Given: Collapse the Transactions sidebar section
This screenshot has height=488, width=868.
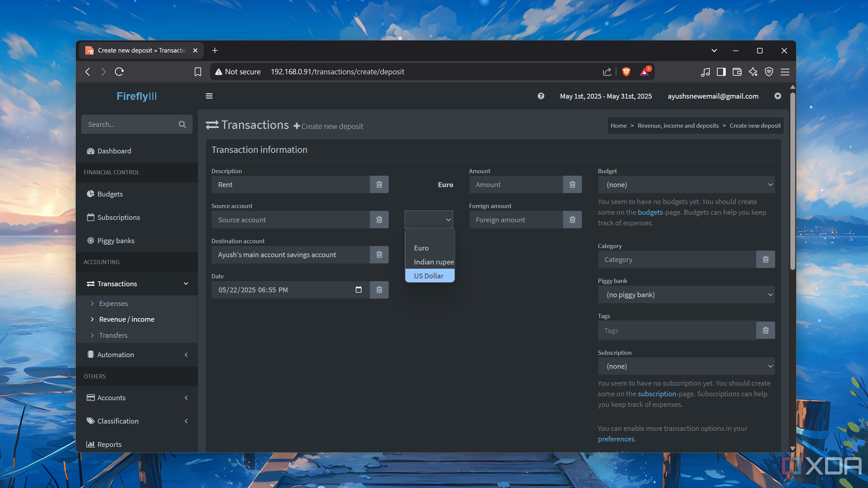Looking at the screenshot, I should 186,284.
